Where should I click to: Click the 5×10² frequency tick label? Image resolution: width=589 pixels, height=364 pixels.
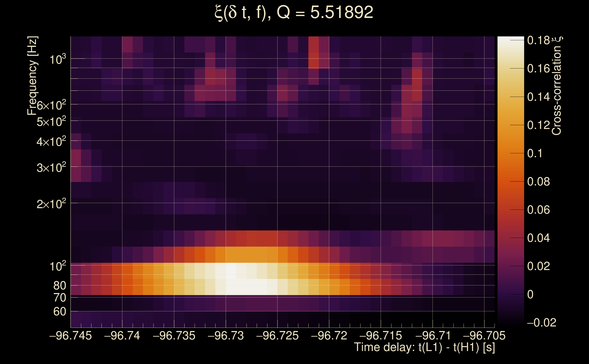click(51, 122)
